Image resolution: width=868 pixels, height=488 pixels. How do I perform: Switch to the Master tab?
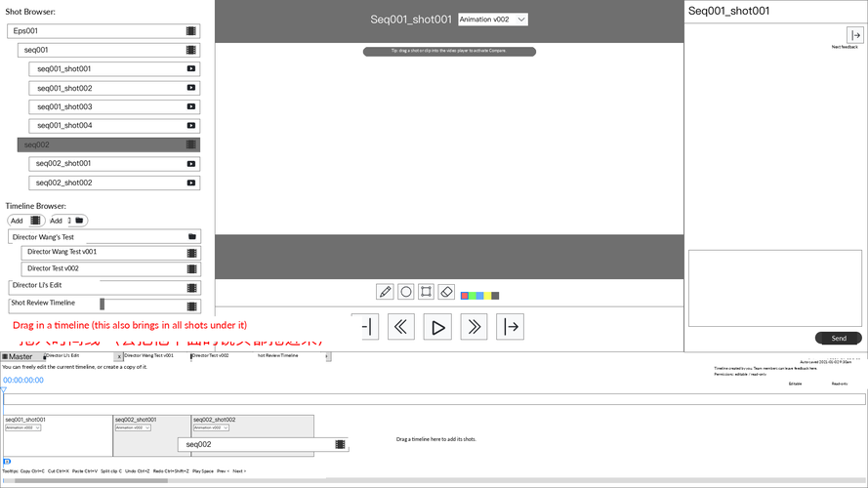21,356
